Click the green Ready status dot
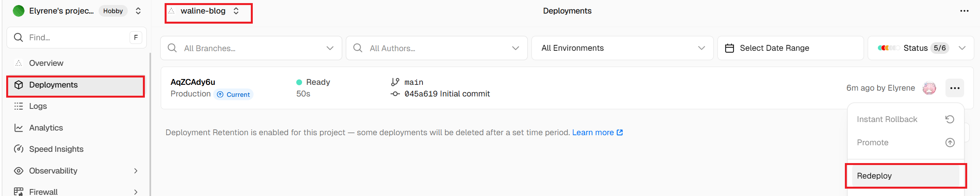The height and width of the screenshot is (196, 980). pos(299,82)
